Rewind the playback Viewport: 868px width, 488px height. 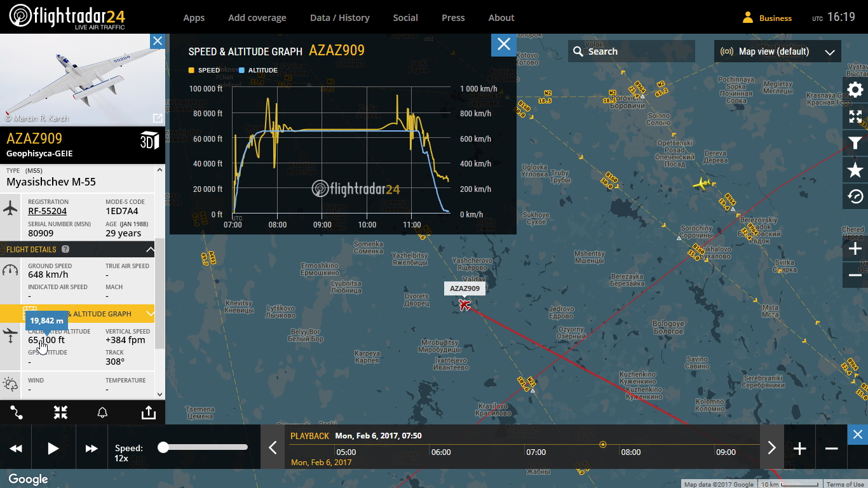(x=16, y=448)
